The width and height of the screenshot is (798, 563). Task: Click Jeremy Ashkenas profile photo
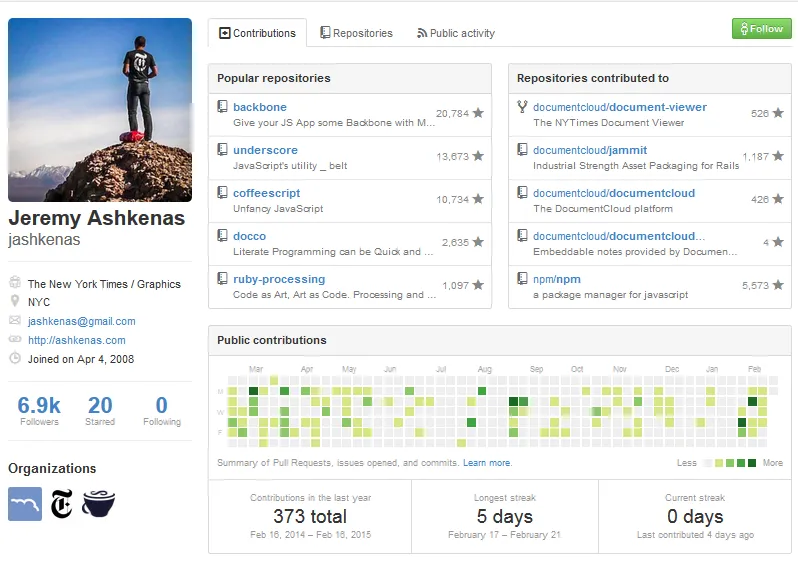click(100, 110)
